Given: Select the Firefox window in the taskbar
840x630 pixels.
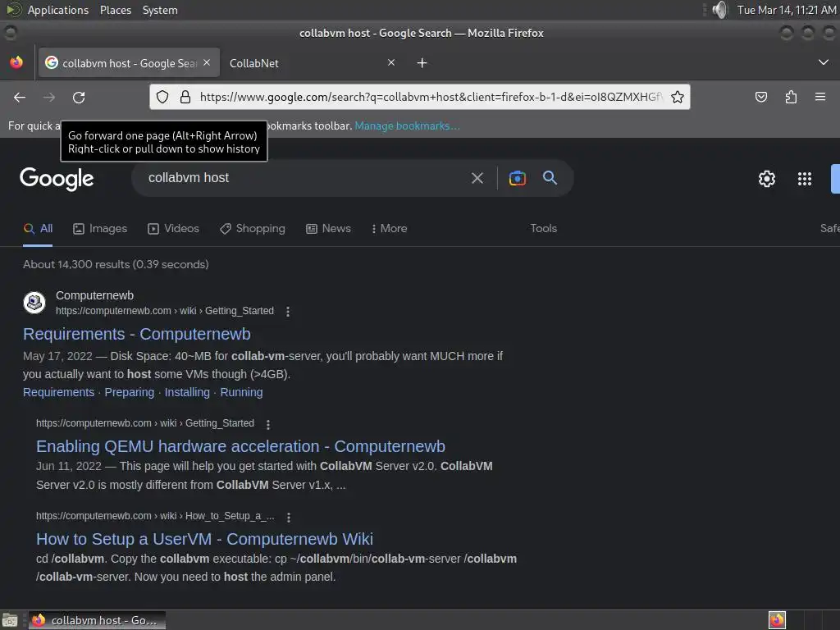Looking at the screenshot, I should tap(97, 620).
